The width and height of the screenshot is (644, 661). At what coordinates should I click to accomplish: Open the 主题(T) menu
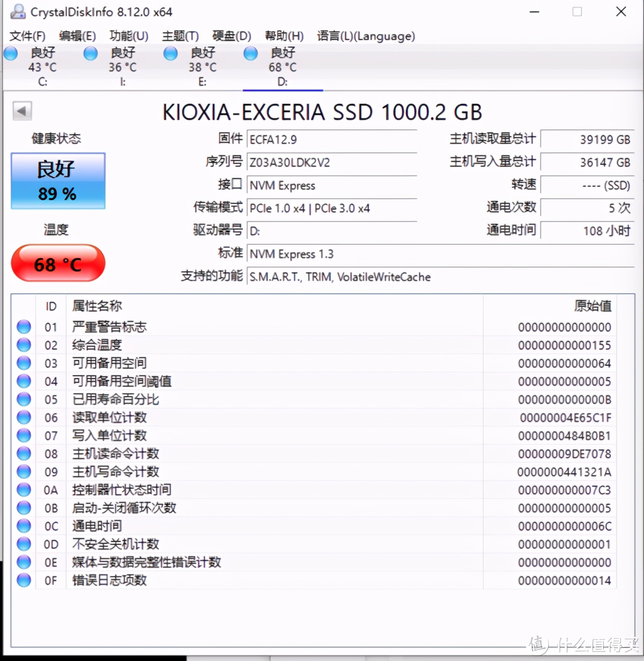[x=179, y=36]
